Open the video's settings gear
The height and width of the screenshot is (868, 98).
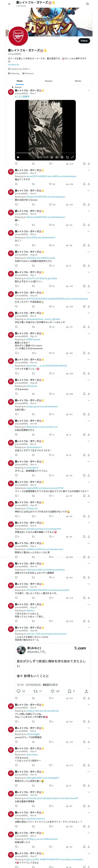(x=62, y=157)
